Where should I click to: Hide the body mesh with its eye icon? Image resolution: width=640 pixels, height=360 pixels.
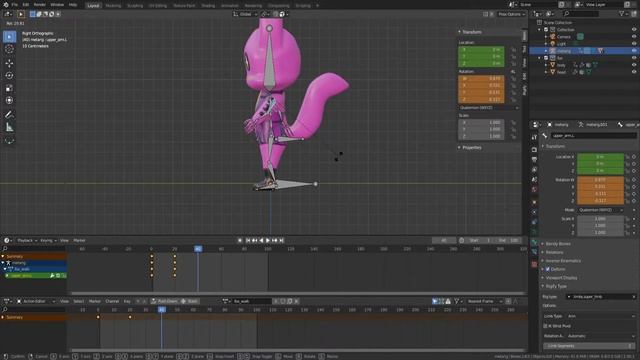pos(634,65)
